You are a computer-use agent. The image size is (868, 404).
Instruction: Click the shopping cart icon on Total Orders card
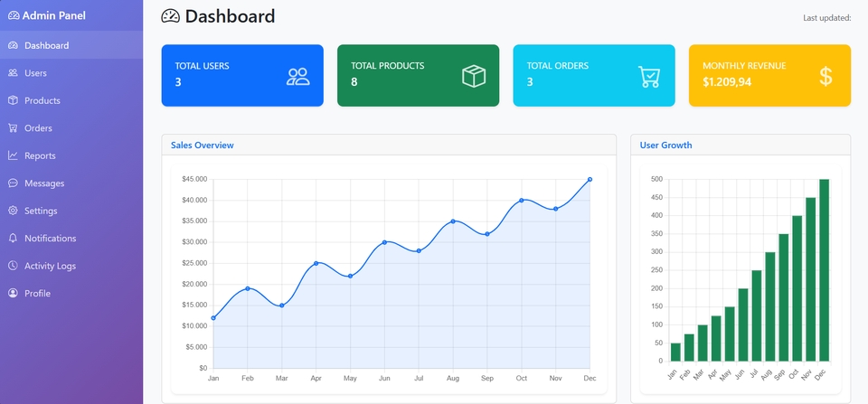[x=649, y=77]
